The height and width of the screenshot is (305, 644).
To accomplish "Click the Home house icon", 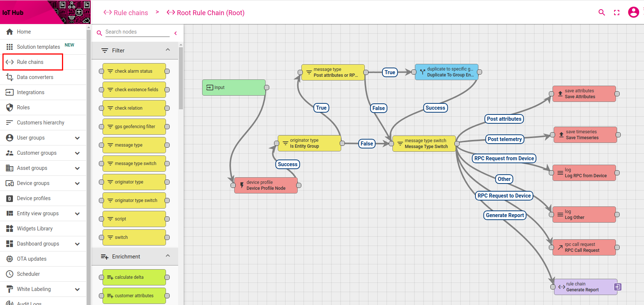I will [10, 32].
